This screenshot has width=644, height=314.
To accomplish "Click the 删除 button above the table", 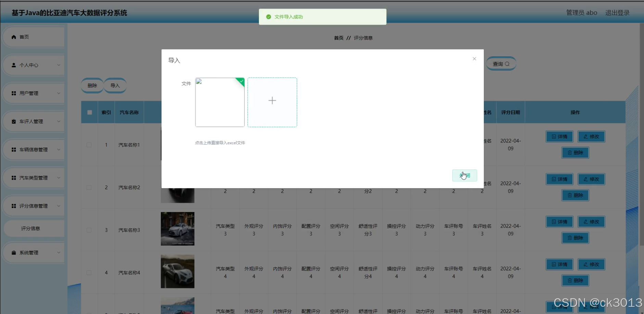I will 92,86.
